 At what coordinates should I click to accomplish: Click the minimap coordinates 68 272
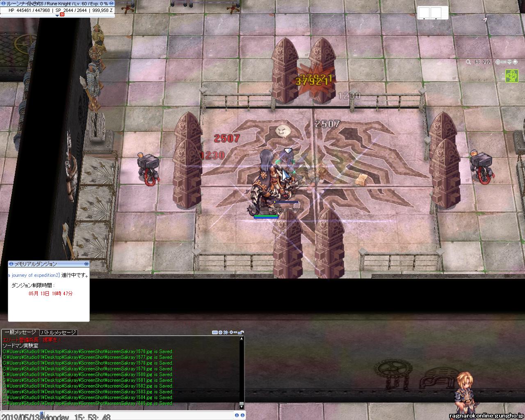point(483,62)
